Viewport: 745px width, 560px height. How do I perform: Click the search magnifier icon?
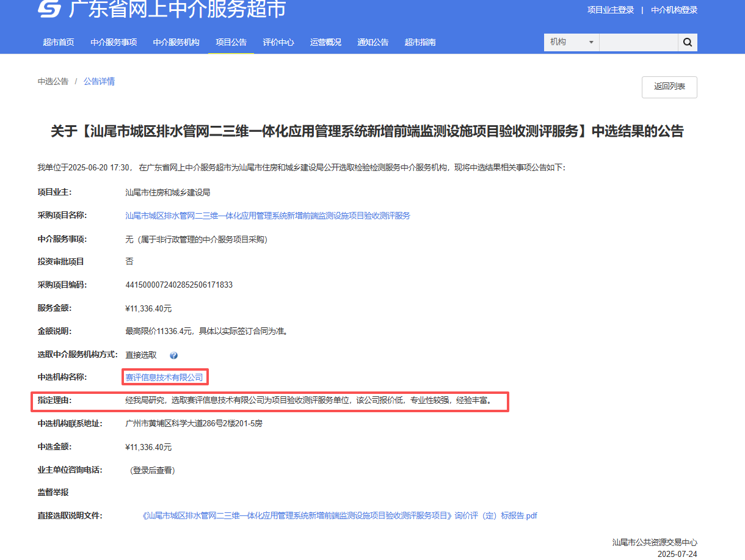tap(687, 42)
